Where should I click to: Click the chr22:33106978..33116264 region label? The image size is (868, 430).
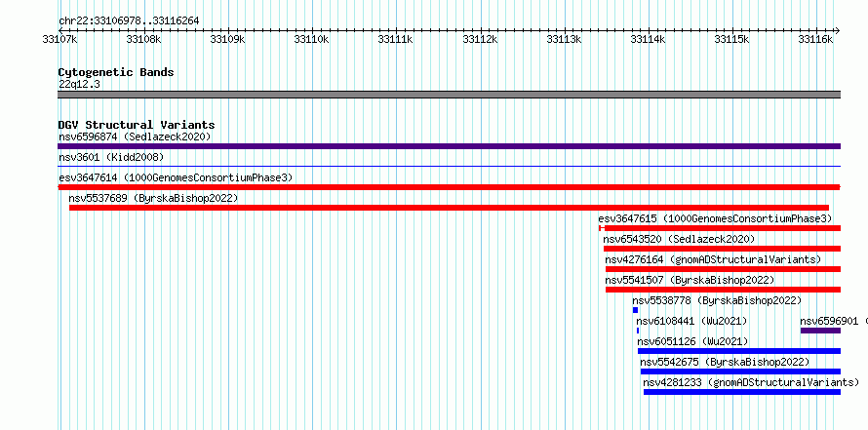tap(129, 21)
